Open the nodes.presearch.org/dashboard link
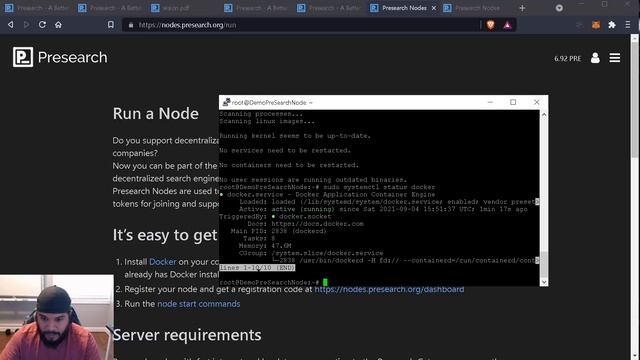640x360 pixels. coord(389,289)
